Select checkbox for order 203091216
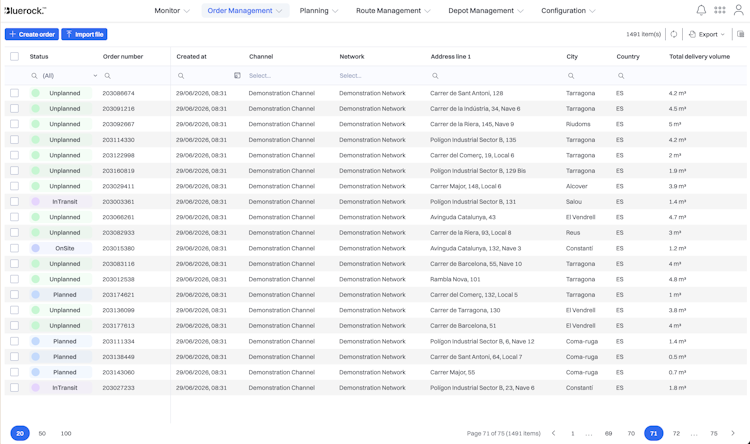This screenshot has width=750, height=444. point(14,109)
